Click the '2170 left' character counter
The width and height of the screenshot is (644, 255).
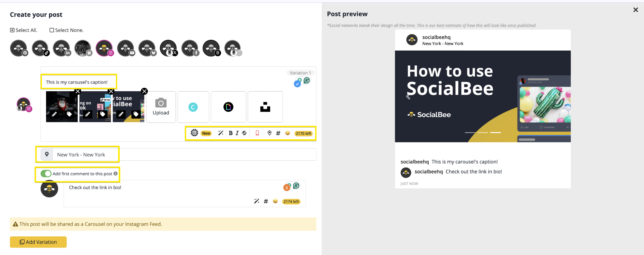[304, 133]
